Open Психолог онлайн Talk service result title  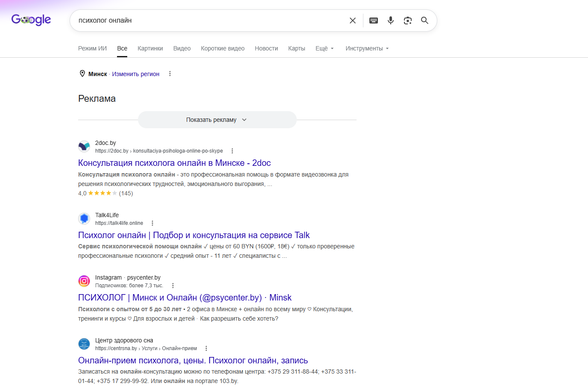click(x=194, y=235)
